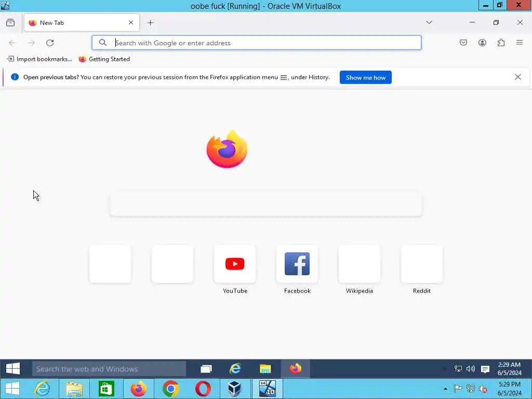Click the blue info icon in notification
The height and width of the screenshot is (399, 532).
tap(15, 77)
